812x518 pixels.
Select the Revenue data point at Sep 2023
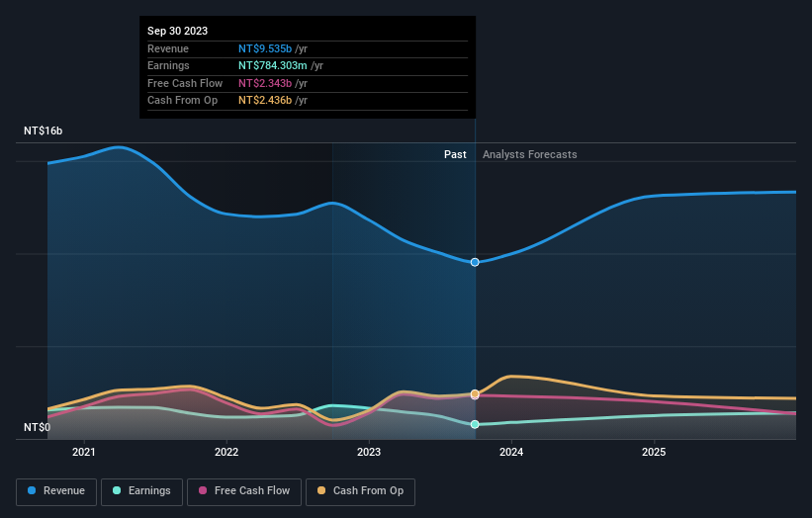coord(475,262)
